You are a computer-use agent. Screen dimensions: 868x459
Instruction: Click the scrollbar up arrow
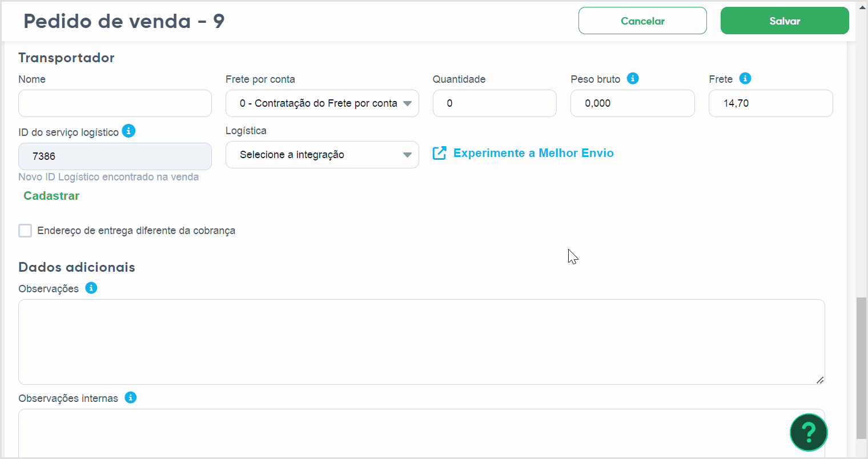[862, 7]
